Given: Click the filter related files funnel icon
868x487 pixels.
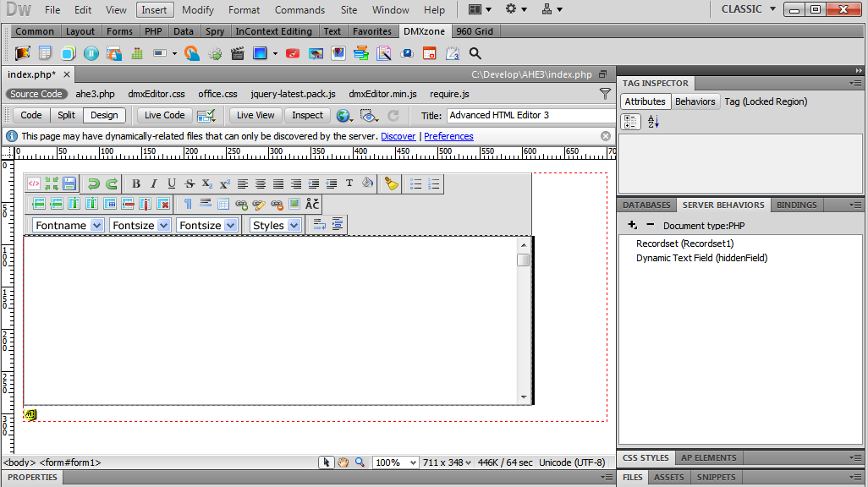Looking at the screenshot, I should (x=605, y=94).
